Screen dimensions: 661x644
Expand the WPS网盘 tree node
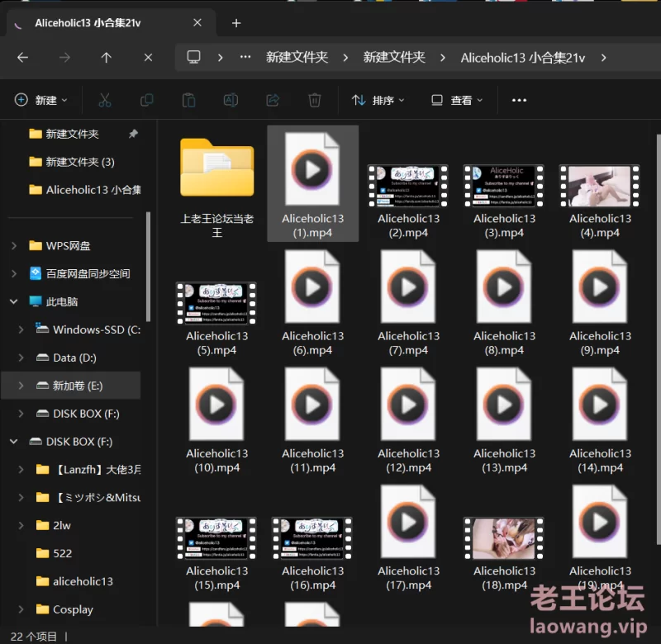(14, 245)
